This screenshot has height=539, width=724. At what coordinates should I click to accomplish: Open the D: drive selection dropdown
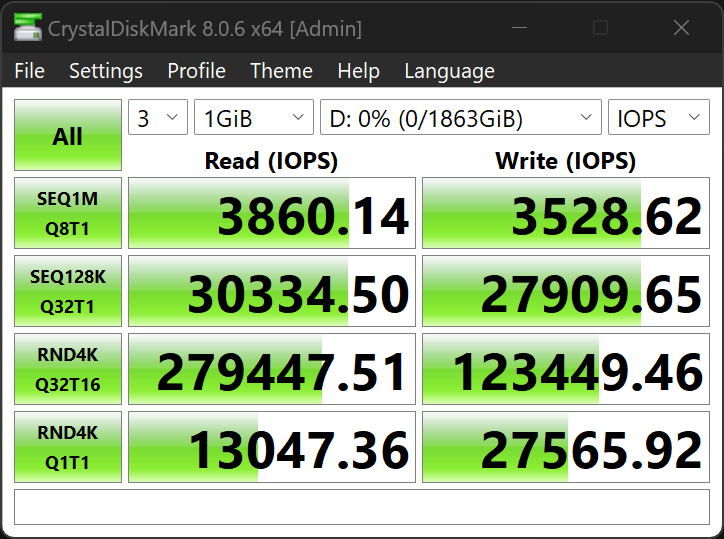point(461,117)
